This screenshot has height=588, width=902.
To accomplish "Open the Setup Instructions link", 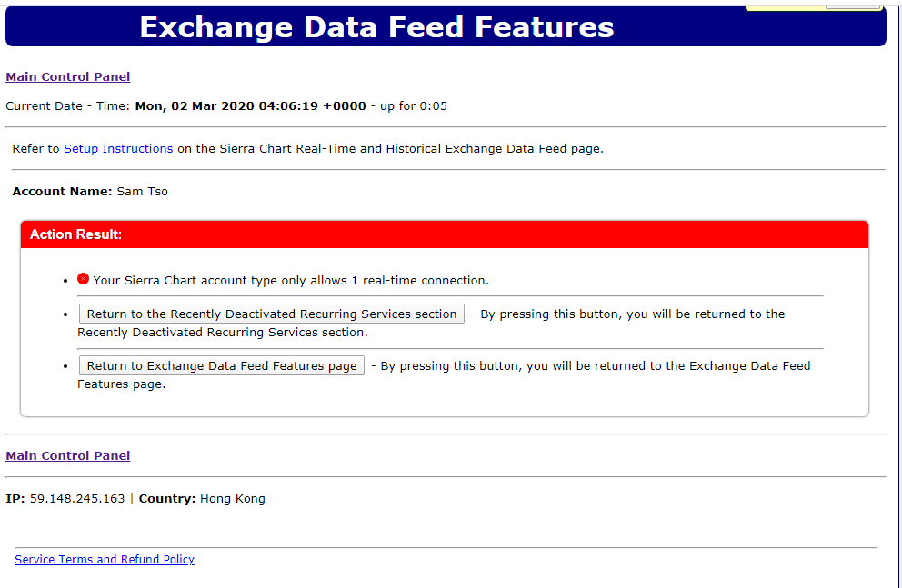I will 118,149.
